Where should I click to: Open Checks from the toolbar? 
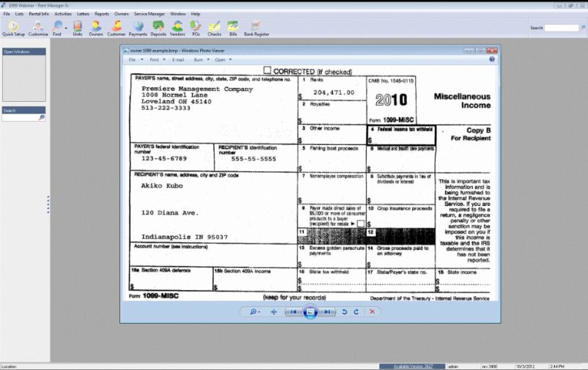[214, 29]
